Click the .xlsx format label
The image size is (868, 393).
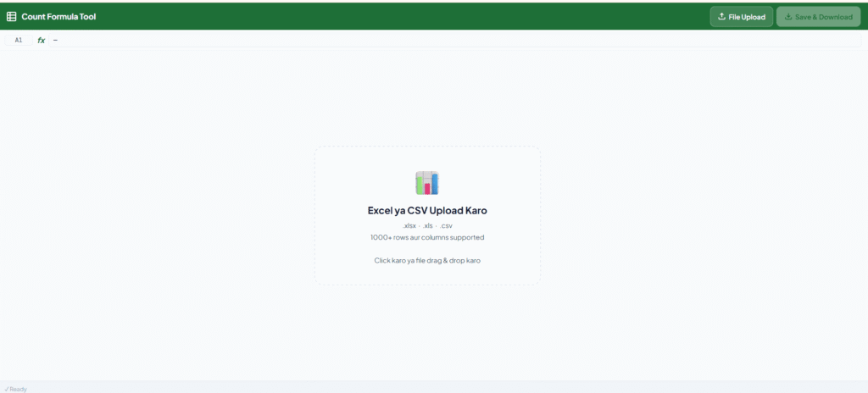coord(409,226)
